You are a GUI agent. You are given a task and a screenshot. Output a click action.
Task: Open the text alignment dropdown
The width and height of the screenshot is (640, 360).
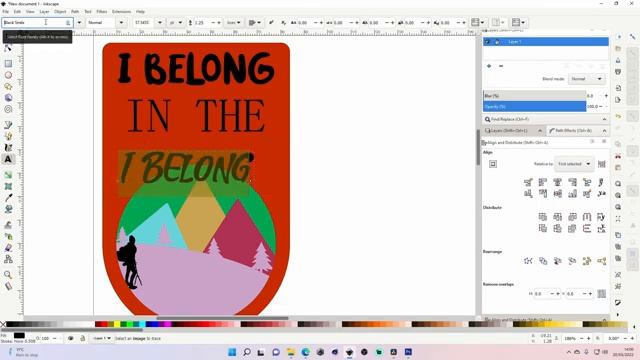(x=255, y=22)
